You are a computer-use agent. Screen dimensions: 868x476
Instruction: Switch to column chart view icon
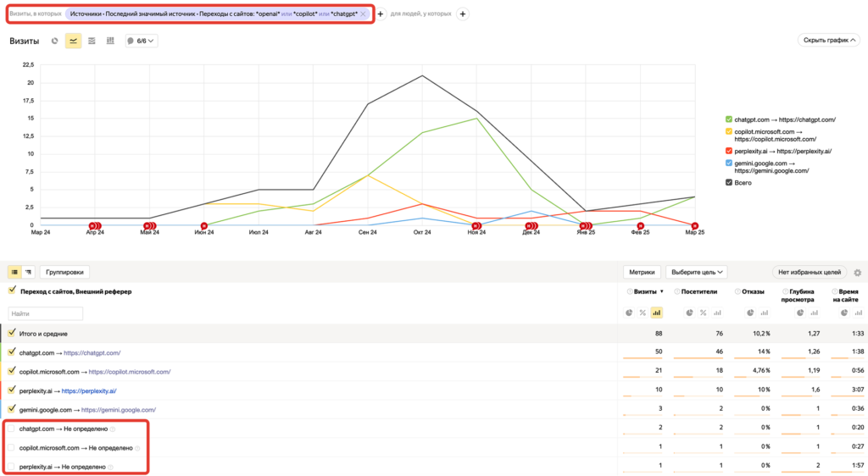click(x=110, y=41)
